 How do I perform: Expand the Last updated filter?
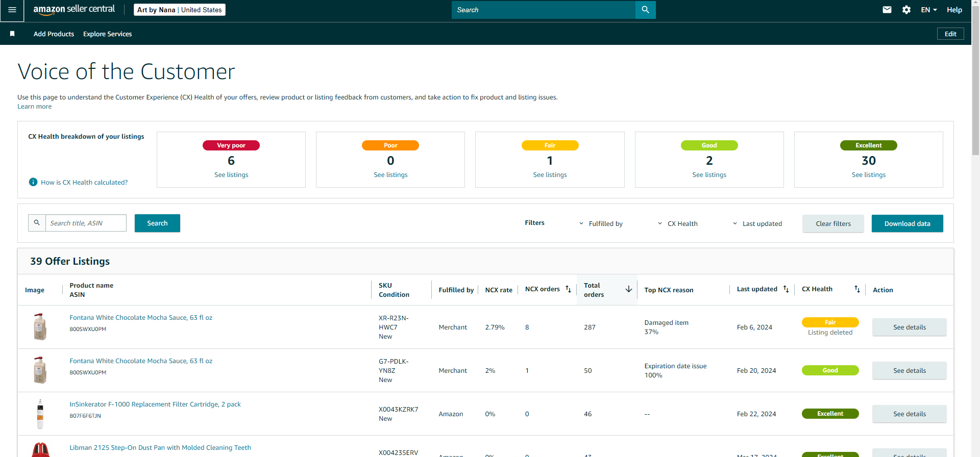pos(757,223)
